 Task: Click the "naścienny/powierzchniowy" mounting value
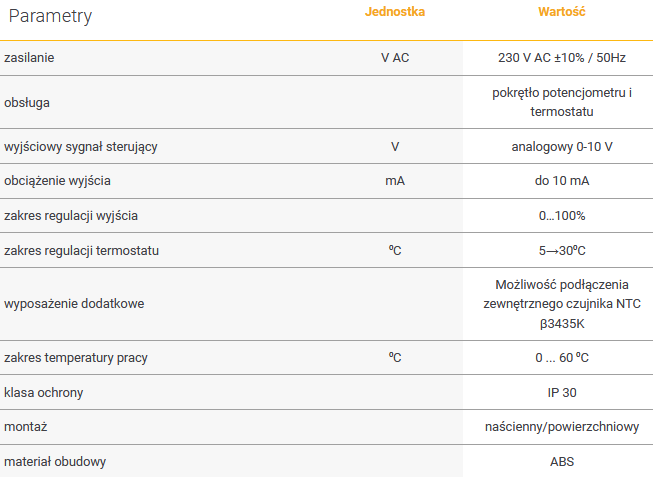(561, 427)
